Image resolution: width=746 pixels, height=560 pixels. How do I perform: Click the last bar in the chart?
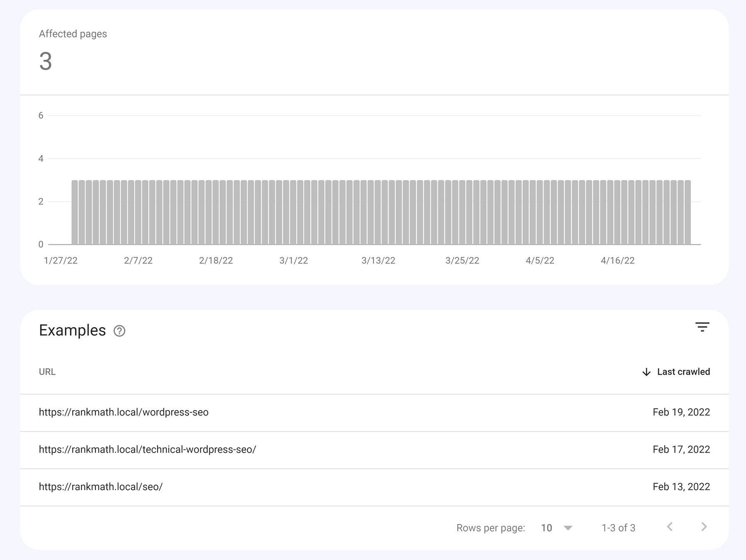click(688, 212)
